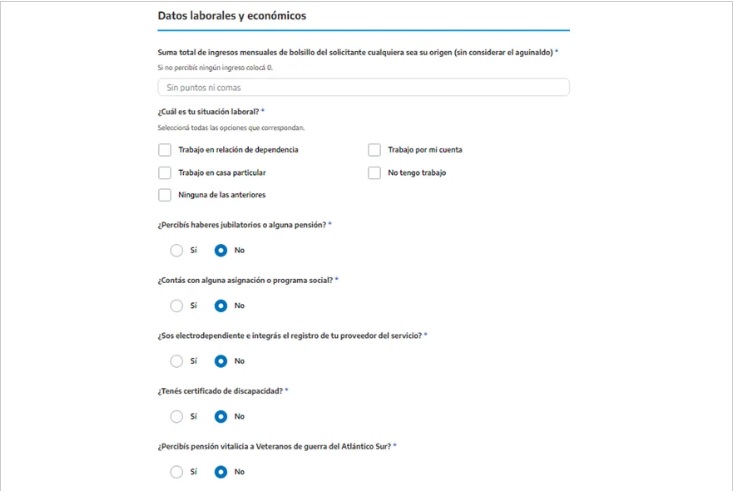Click the 'Datos laborales y económicos' heading
The image size is (734, 491).
coord(232,16)
